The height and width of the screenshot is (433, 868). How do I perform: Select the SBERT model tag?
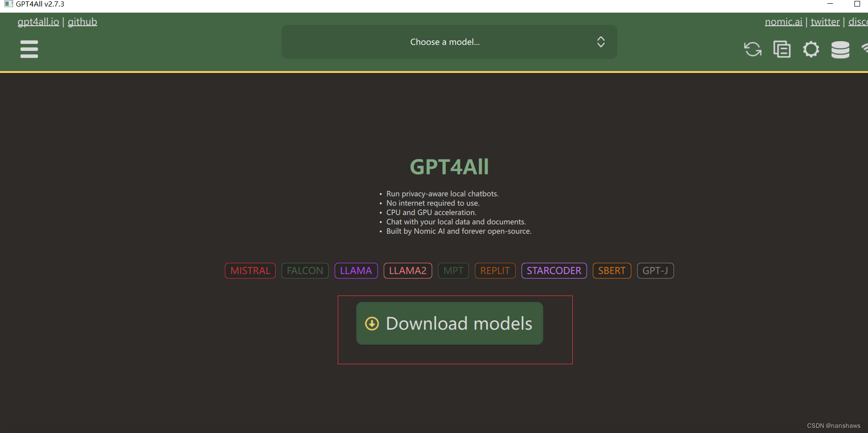click(x=612, y=271)
